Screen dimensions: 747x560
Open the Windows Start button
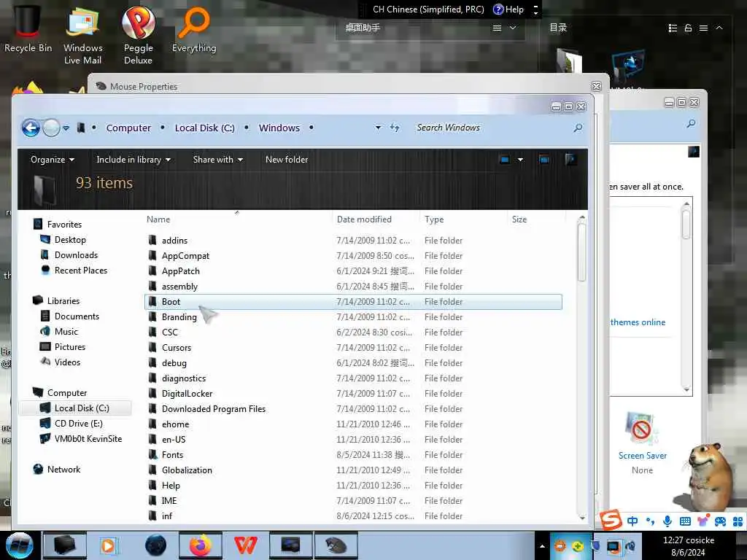coord(20,545)
